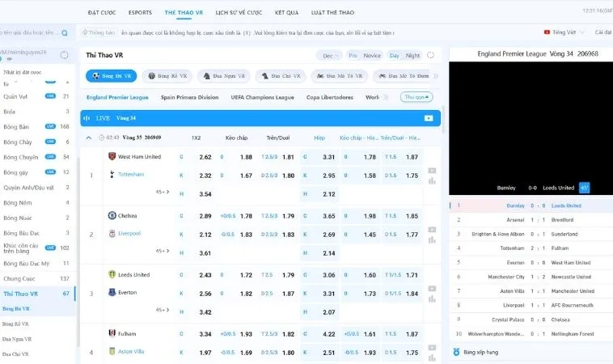Switch odds view to Novice
This screenshot has width=613, height=364.
[x=372, y=56]
